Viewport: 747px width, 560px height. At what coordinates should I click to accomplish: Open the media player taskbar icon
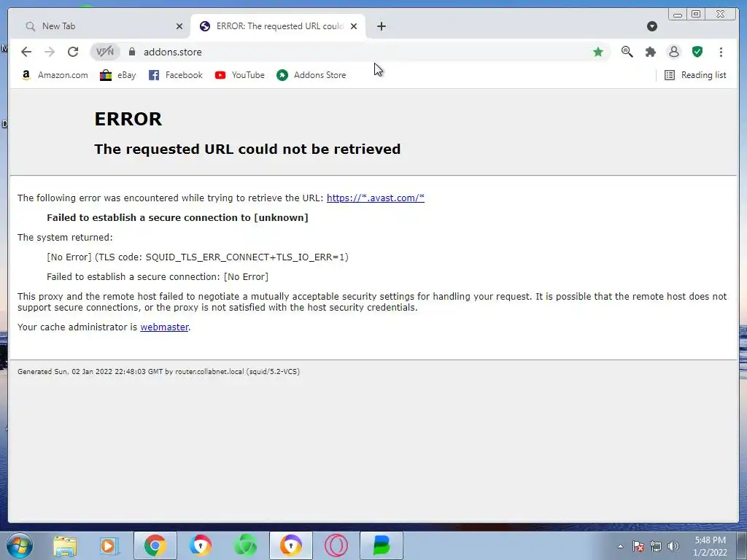(x=109, y=545)
